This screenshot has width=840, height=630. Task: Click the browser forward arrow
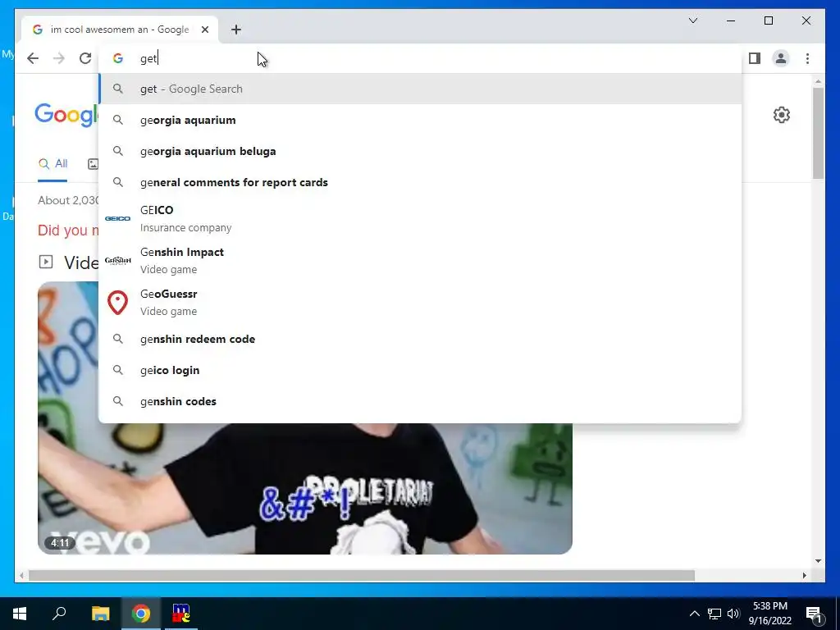(59, 58)
